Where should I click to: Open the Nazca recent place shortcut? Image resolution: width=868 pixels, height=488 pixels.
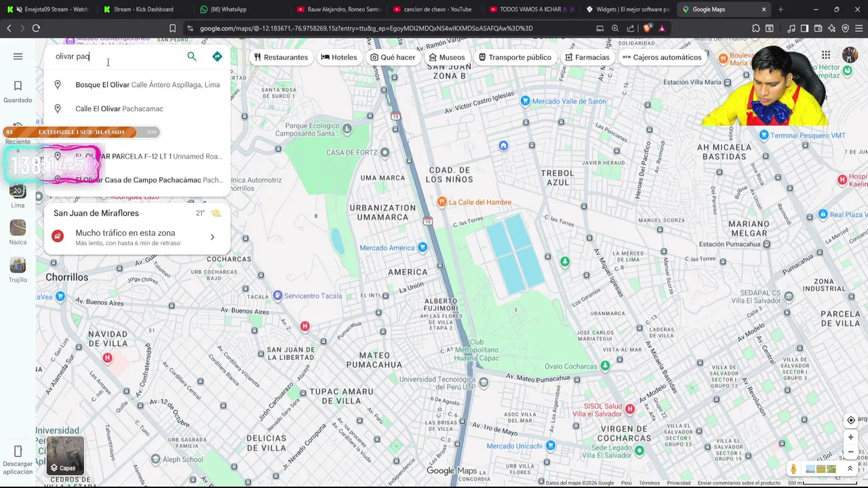point(18,232)
